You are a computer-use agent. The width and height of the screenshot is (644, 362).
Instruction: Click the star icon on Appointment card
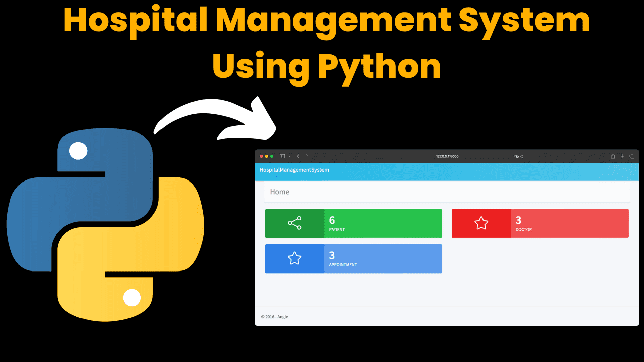294,258
